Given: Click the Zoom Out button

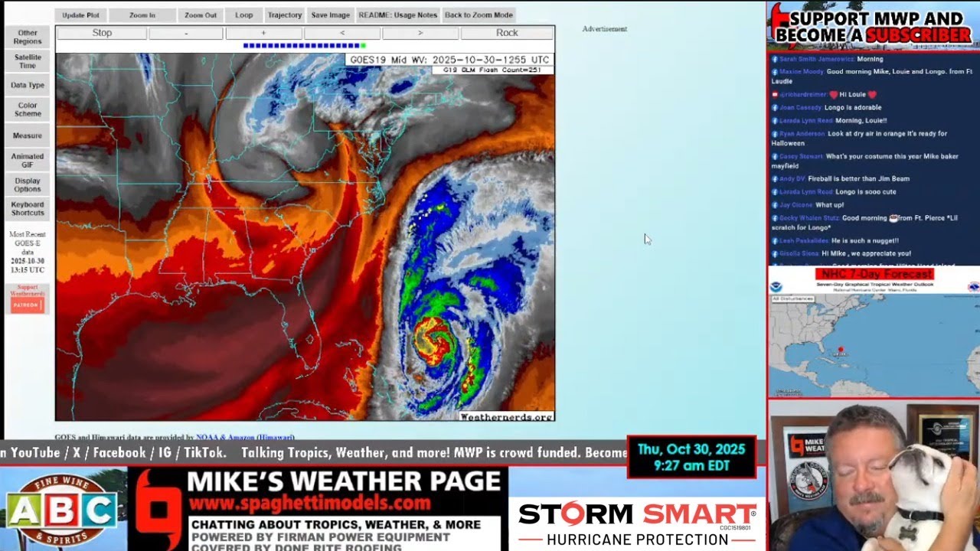Looking at the screenshot, I should pos(201,15).
